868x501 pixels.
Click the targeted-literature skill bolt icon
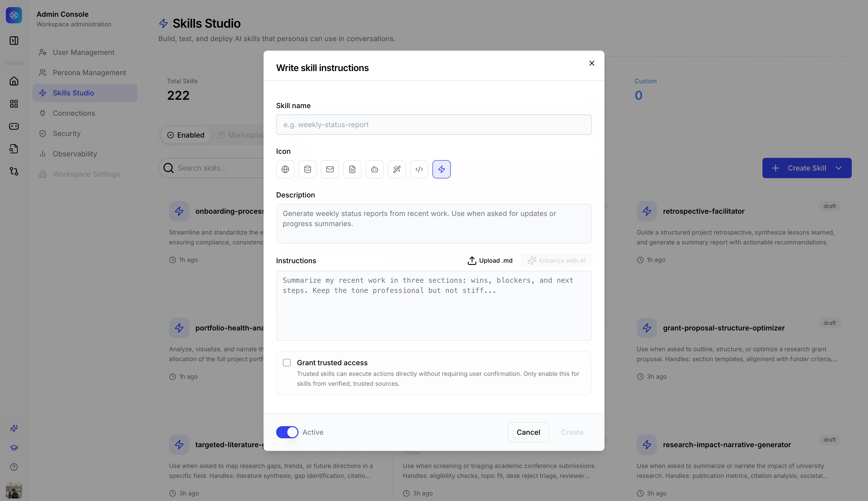tap(179, 445)
